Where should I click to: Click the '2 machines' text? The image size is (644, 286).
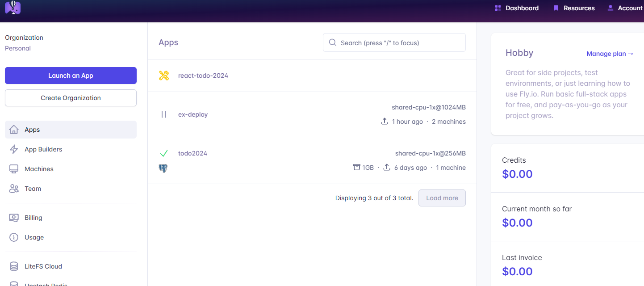(449, 122)
